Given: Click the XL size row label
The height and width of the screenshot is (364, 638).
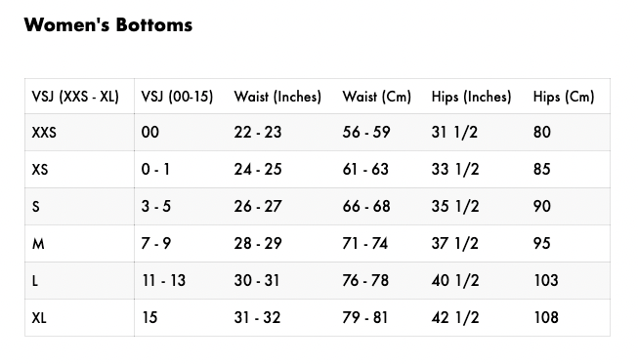Looking at the screenshot, I should click(x=39, y=318).
